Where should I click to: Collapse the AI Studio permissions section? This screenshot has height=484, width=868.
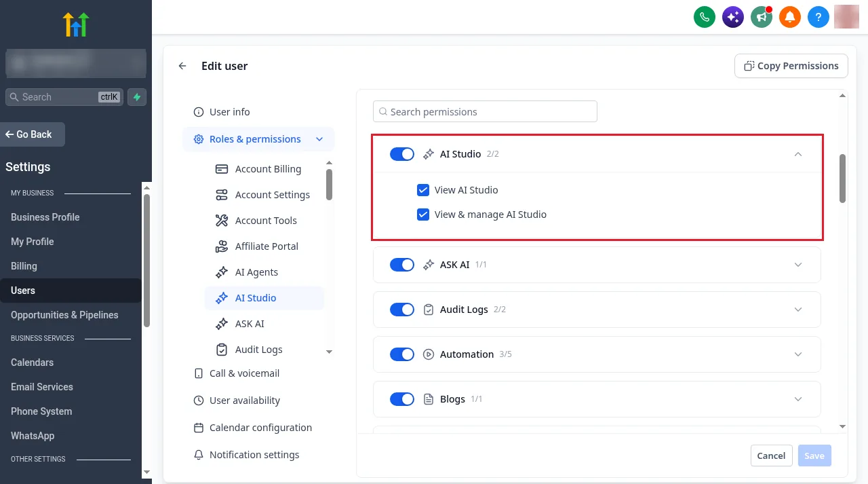pyautogui.click(x=798, y=154)
